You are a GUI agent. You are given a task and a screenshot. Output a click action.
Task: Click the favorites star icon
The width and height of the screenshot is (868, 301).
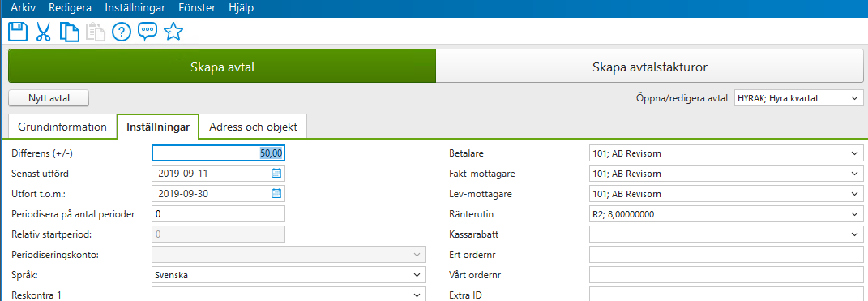coord(173,32)
